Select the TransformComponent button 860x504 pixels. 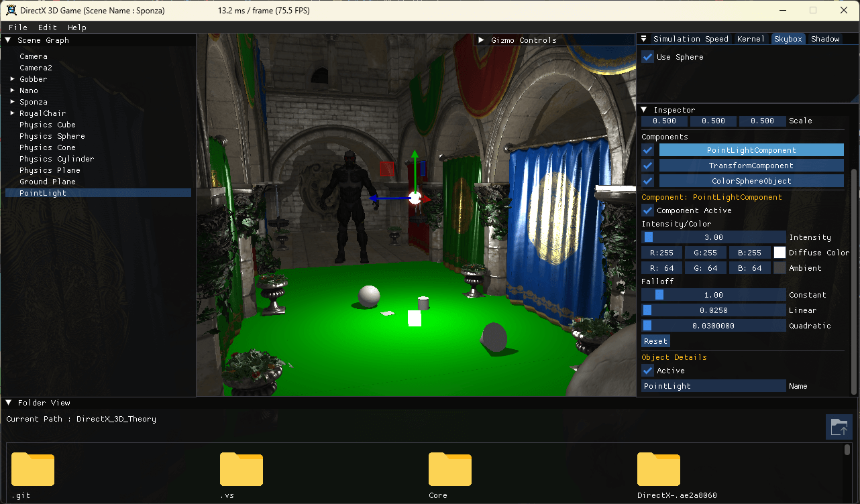[751, 166]
